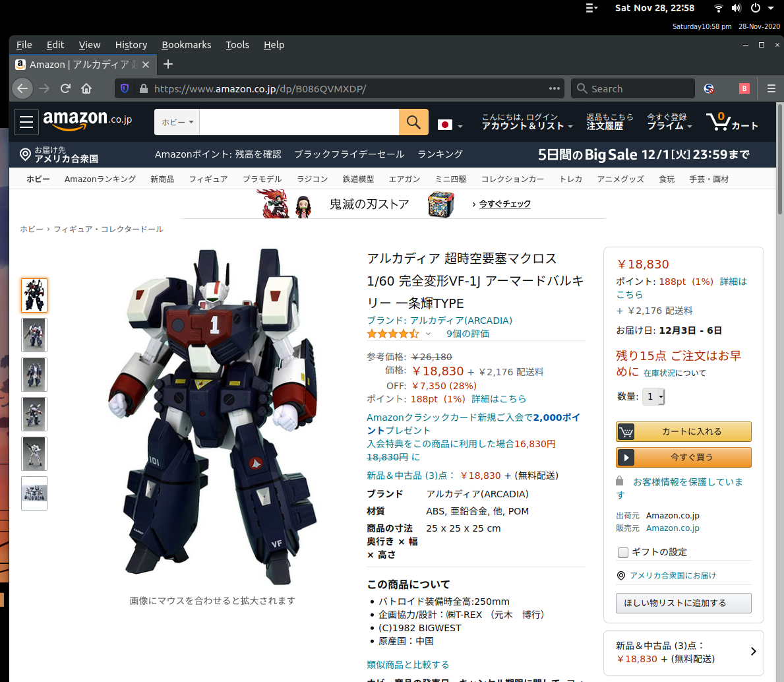The image size is (784, 682).
Task: Select the second product thumbnail
Action: pyautogui.click(x=34, y=335)
